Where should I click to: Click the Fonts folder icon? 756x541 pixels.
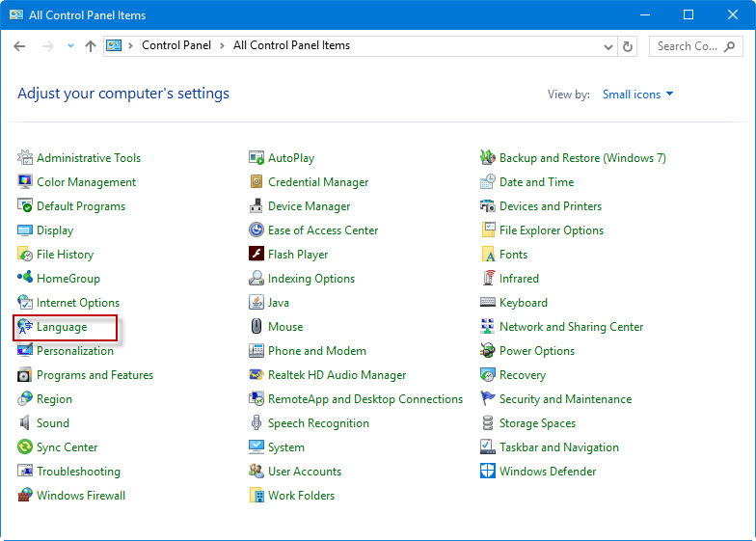pyautogui.click(x=488, y=255)
